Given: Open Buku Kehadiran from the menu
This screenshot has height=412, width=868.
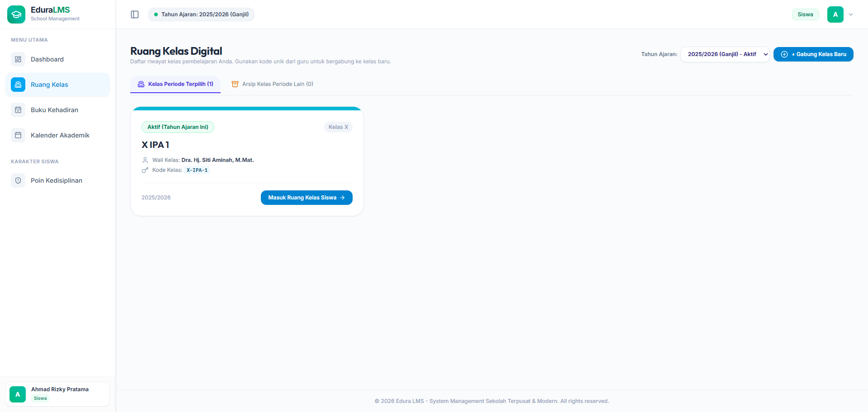Looking at the screenshot, I should click(x=58, y=110).
